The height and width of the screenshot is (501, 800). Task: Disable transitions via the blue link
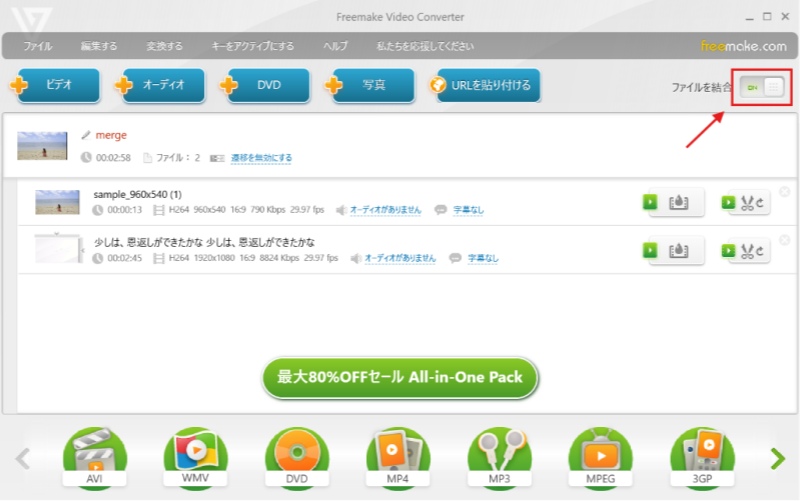261,158
